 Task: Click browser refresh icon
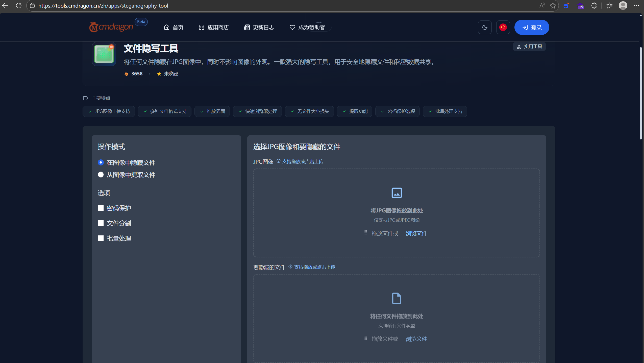[19, 6]
